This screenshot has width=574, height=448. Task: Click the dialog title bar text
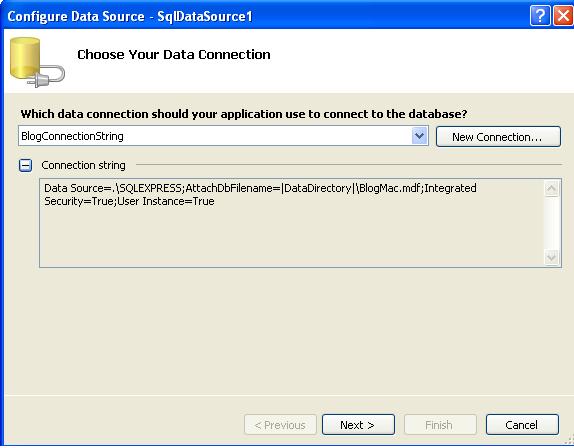tap(130, 16)
